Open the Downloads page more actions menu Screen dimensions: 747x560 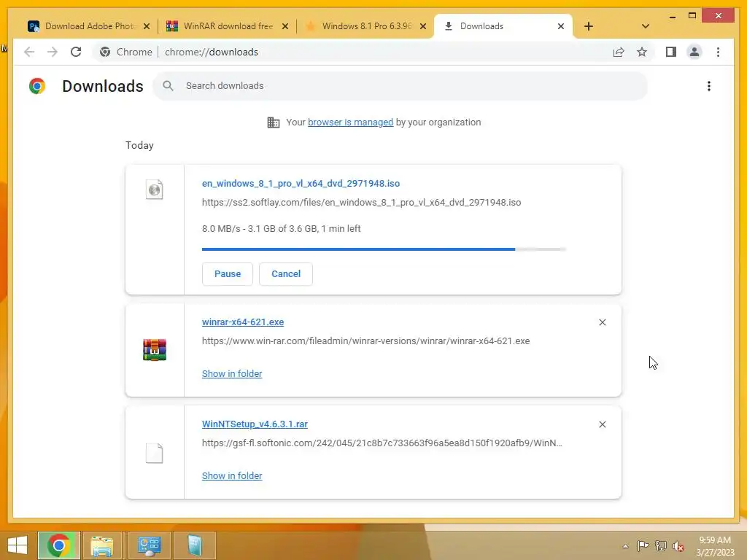click(x=709, y=86)
